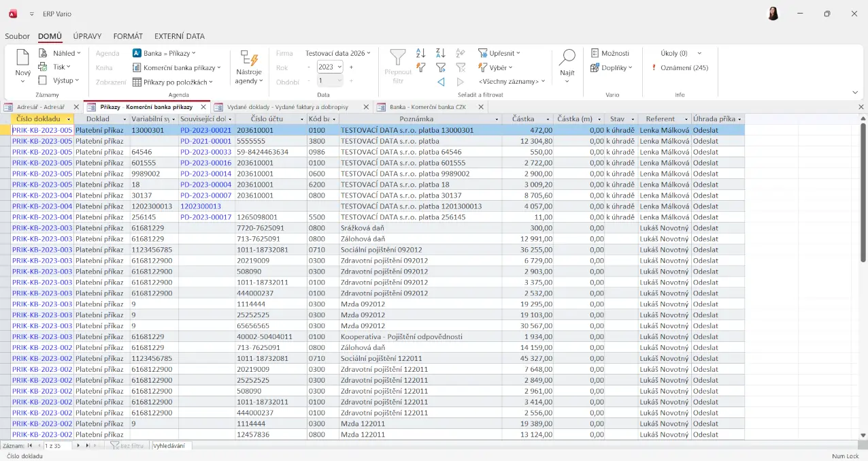Switch to the Vydané doklady tab
The image size is (868, 461).
click(x=287, y=107)
